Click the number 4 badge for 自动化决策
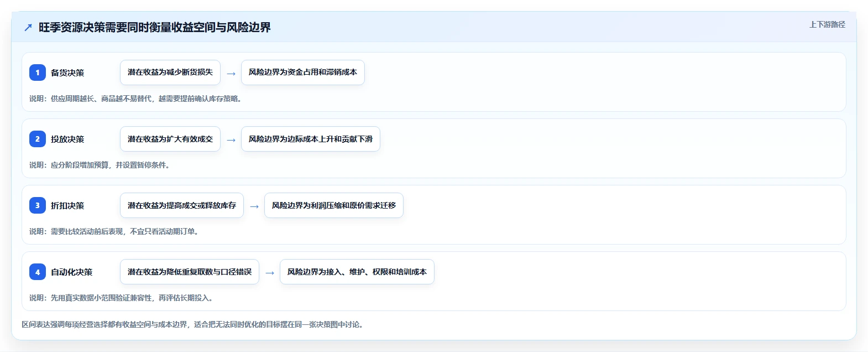 38,272
